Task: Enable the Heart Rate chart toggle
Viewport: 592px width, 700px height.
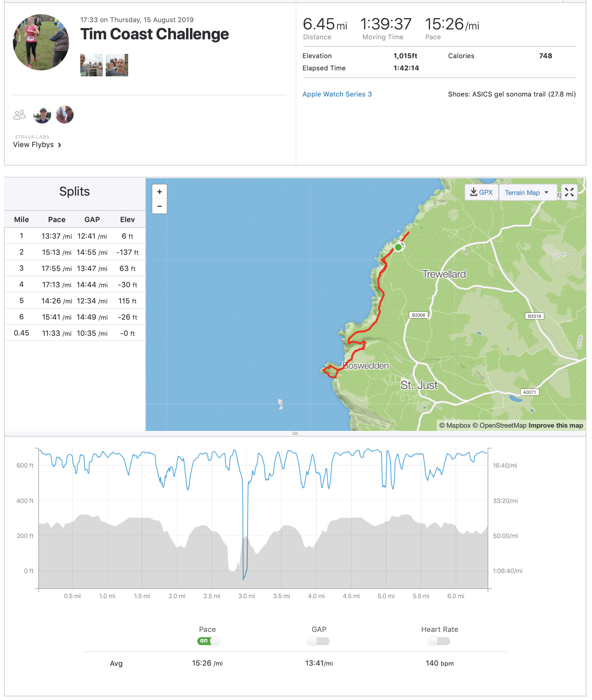Action: tap(439, 641)
